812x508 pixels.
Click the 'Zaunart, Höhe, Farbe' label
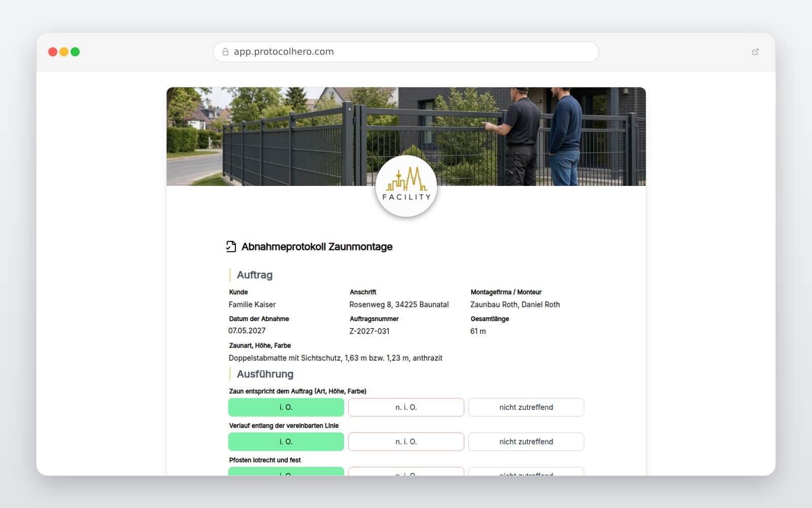[x=260, y=345]
